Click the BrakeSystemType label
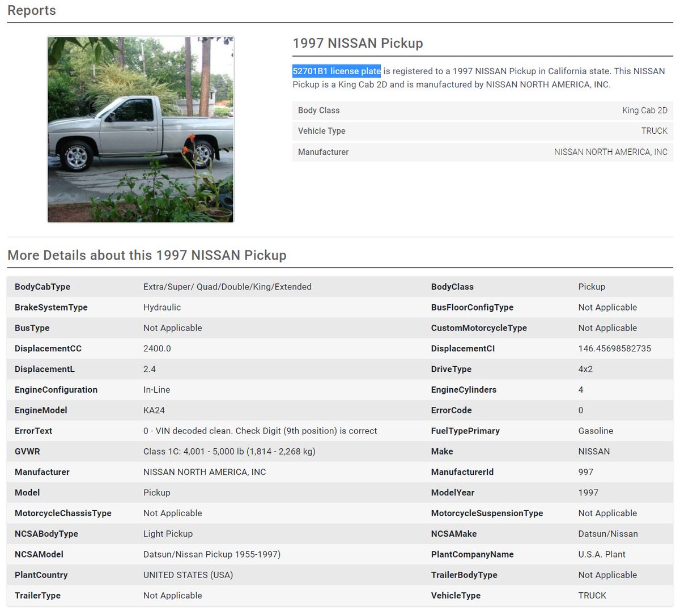Image resolution: width=680 pixels, height=616 pixels. pyautogui.click(x=51, y=307)
